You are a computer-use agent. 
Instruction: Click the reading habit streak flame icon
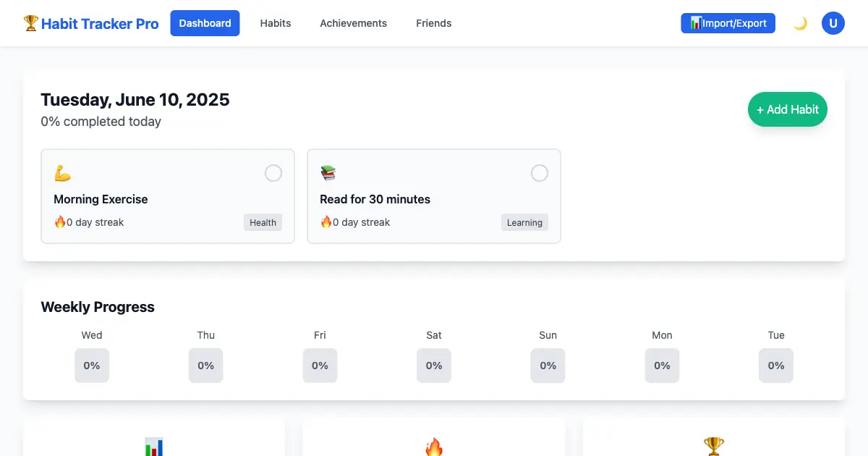click(326, 222)
